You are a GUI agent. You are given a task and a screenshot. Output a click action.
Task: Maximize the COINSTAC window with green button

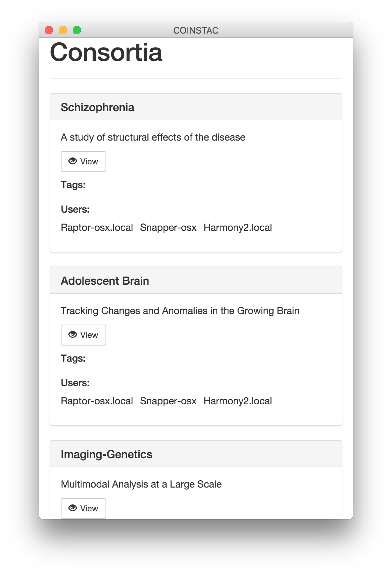(x=77, y=30)
